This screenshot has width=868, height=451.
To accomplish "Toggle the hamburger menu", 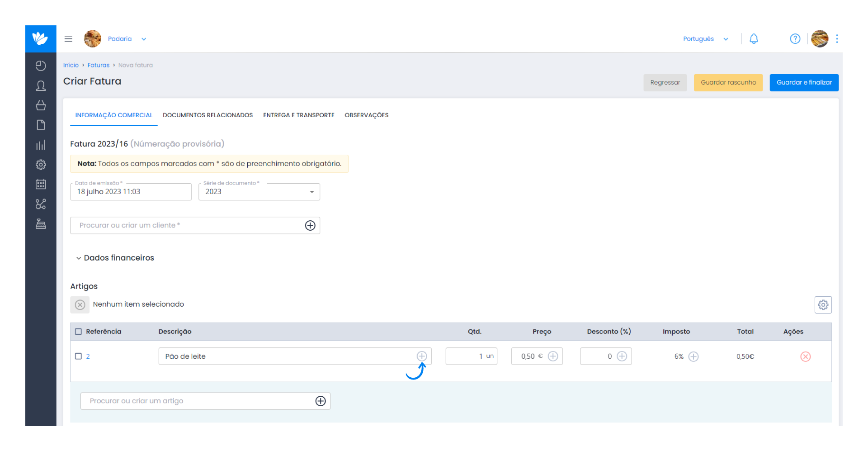I will (x=68, y=39).
